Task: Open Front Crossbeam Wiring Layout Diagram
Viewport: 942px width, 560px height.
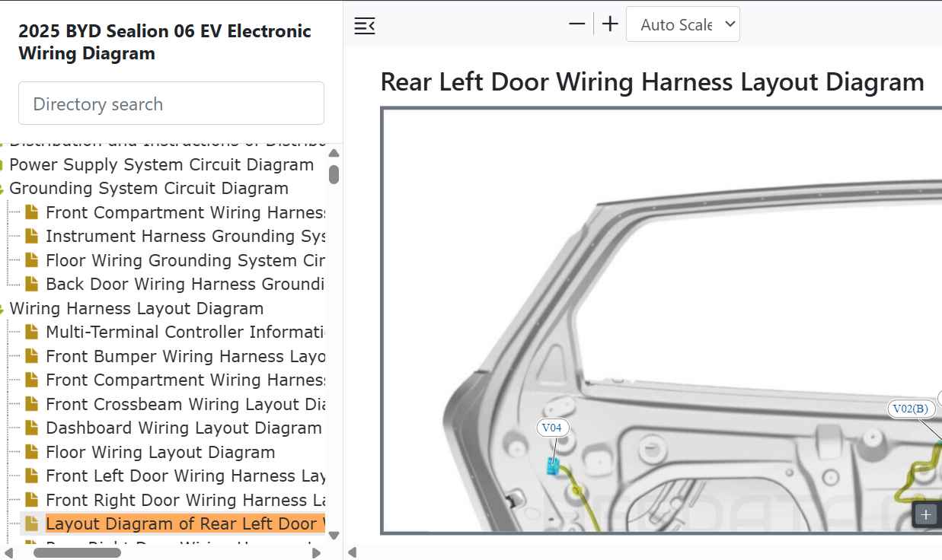Action: point(186,404)
